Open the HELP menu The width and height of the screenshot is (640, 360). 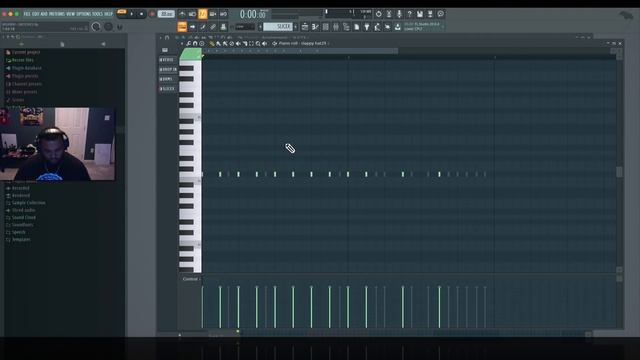[108, 14]
